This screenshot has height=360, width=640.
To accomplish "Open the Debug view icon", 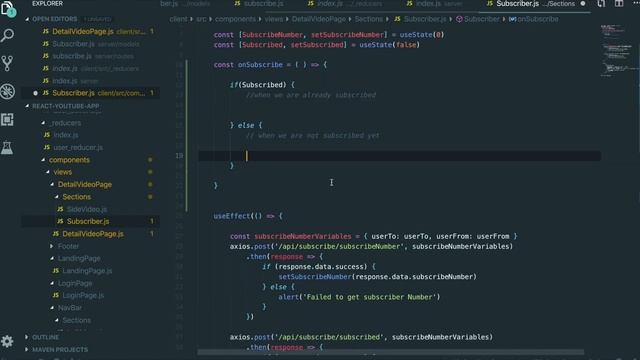I will click(x=7, y=91).
